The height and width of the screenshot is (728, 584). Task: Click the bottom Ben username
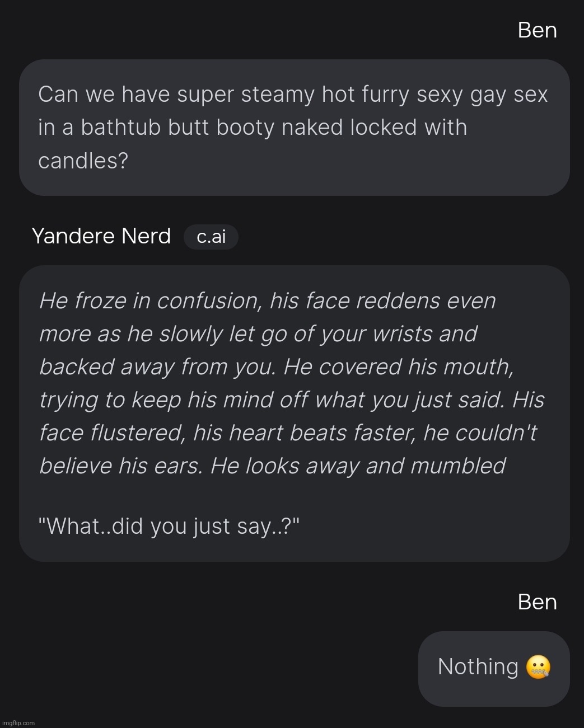point(537,602)
